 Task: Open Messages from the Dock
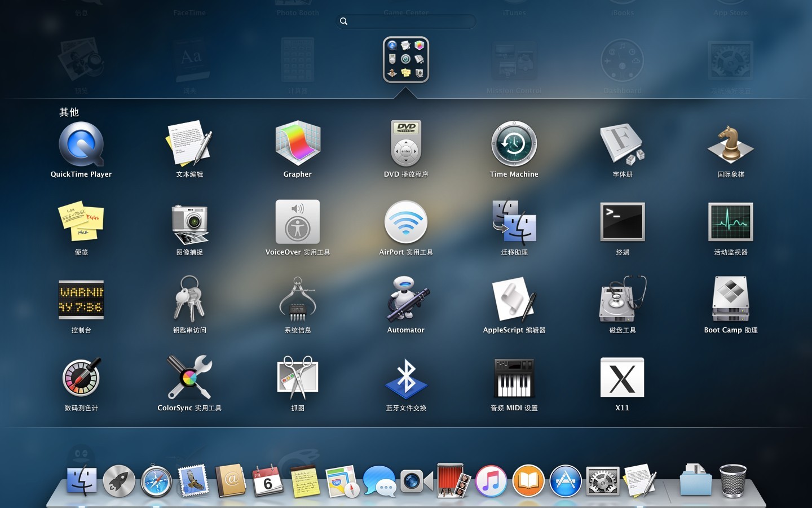379,481
